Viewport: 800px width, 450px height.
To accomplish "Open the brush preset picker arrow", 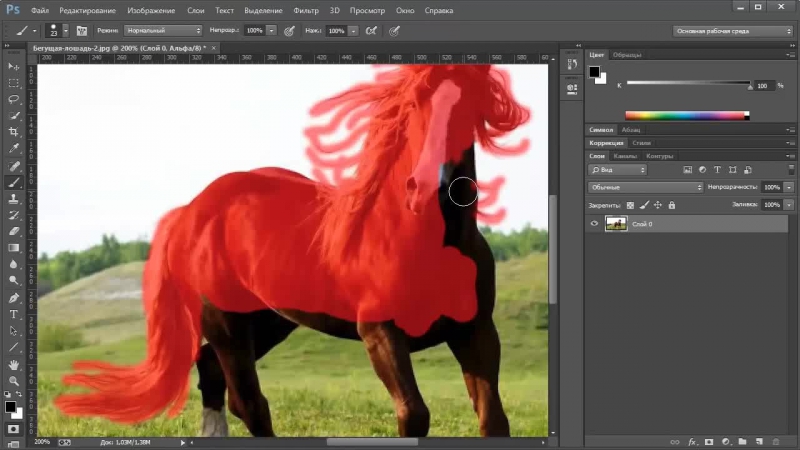I will coord(66,31).
